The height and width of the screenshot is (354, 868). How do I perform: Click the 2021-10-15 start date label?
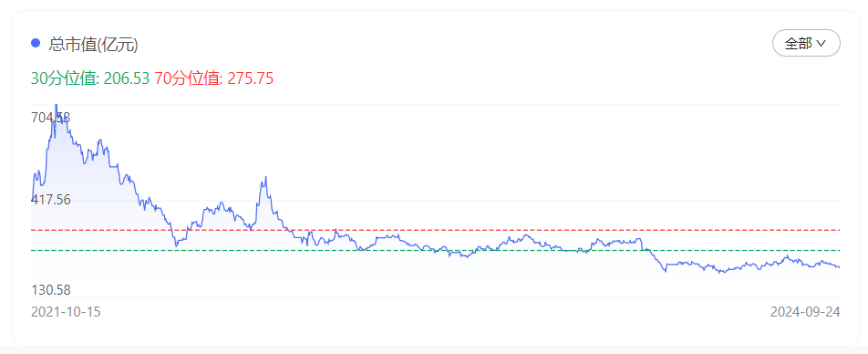click(66, 312)
